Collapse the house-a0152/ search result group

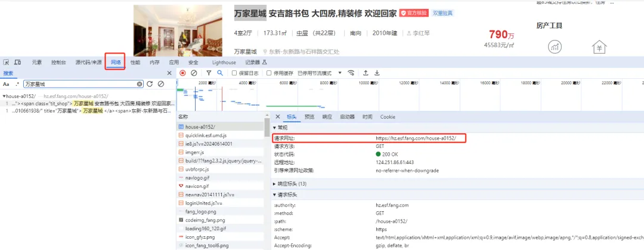point(4,96)
